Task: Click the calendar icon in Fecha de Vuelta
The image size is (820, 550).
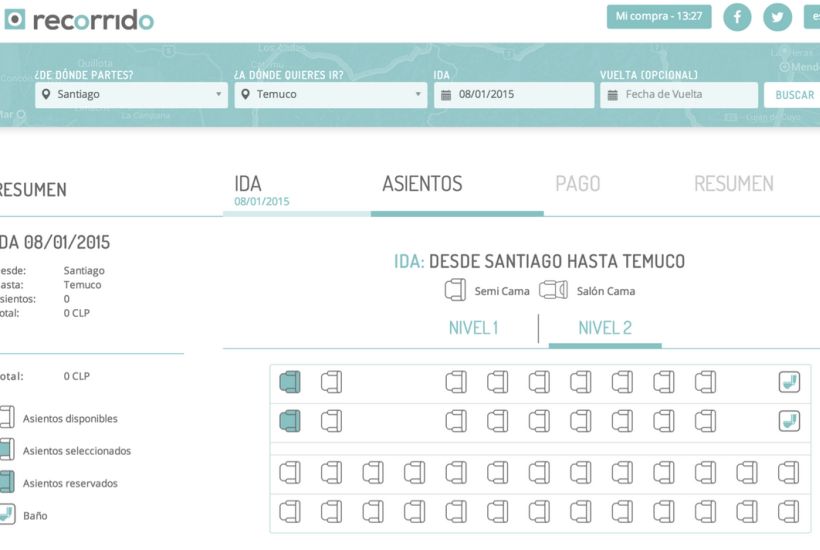Action: pos(612,95)
